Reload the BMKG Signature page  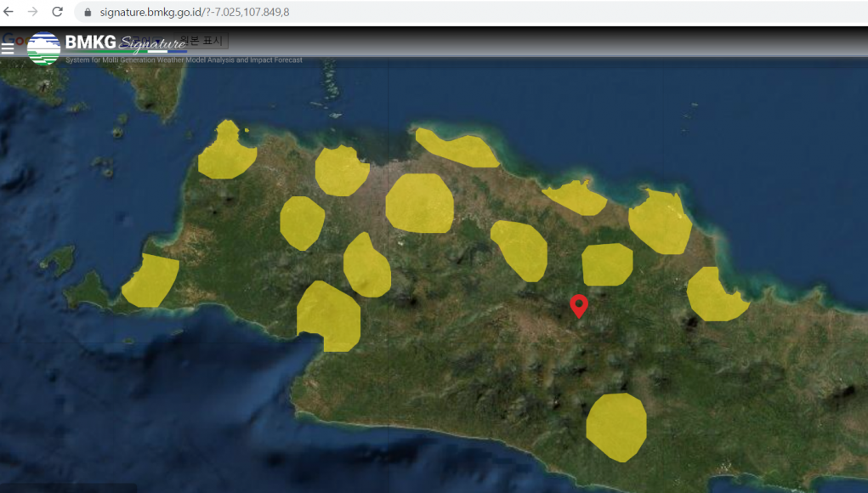(x=57, y=12)
